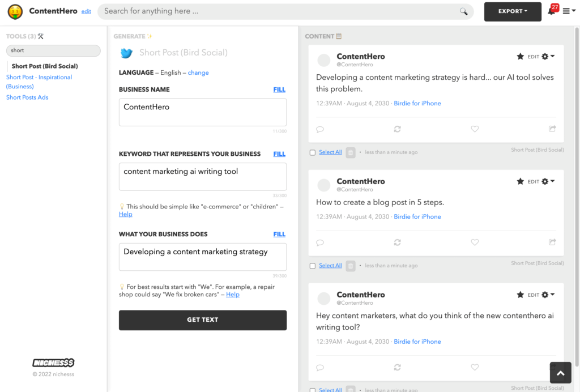580x392 pixels.
Task: Share the 'our AI tool solves this problem' post
Action: click(552, 129)
